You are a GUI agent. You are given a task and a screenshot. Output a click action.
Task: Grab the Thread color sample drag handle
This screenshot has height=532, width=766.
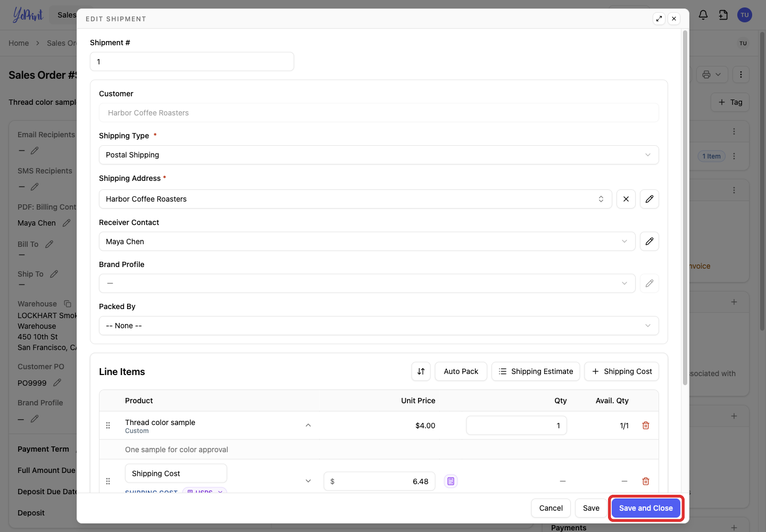(x=108, y=426)
